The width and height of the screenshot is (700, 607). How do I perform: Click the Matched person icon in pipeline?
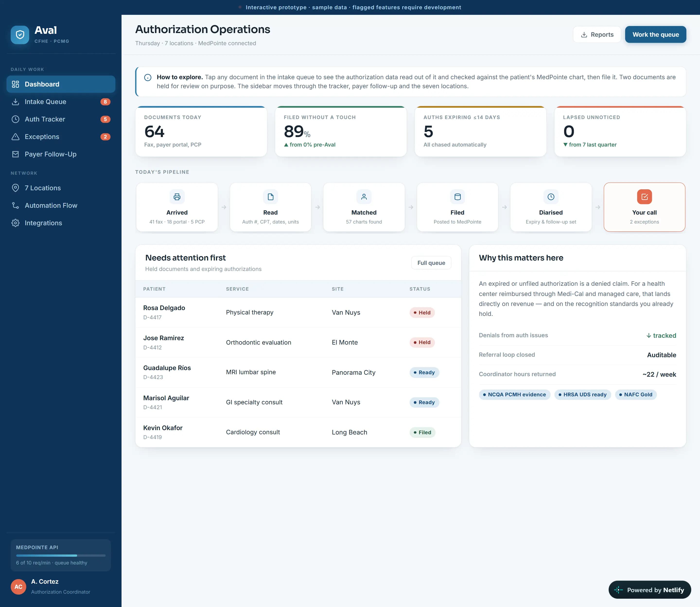pos(364,197)
